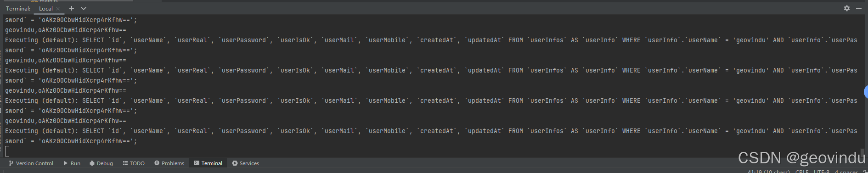Open the Run tool window
Viewport: 868px width, 173px height.
click(x=72, y=163)
